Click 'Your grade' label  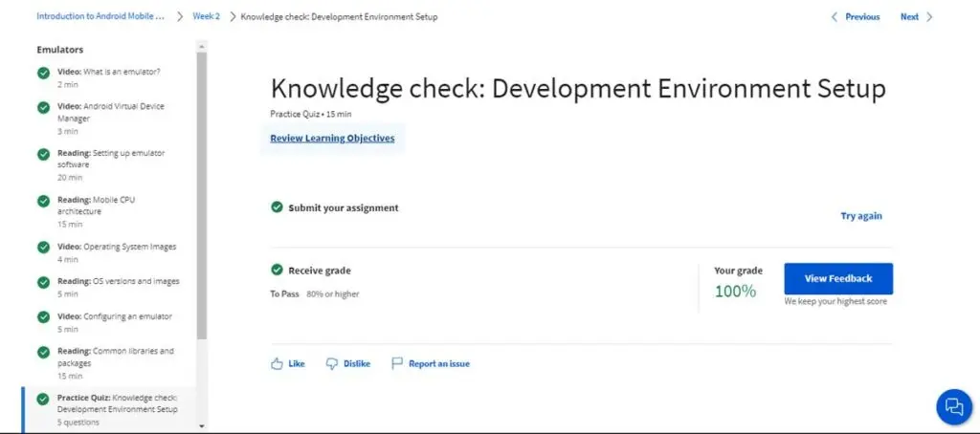[x=738, y=271]
